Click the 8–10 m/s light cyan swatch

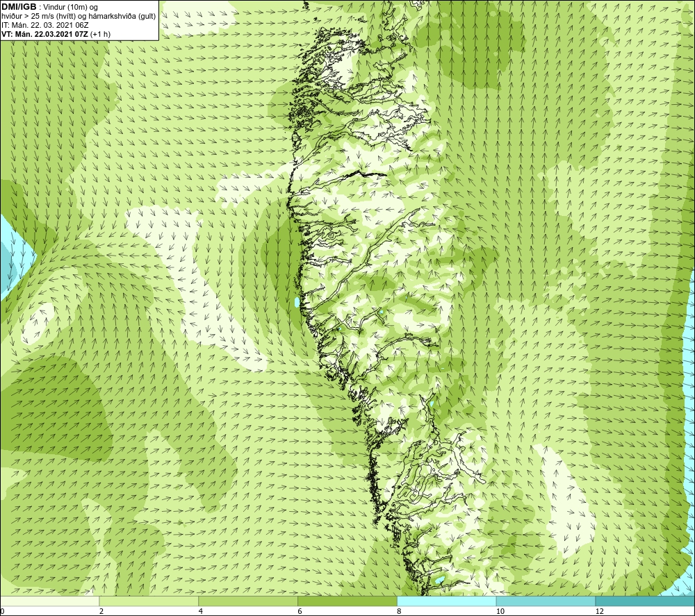(447, 601)
